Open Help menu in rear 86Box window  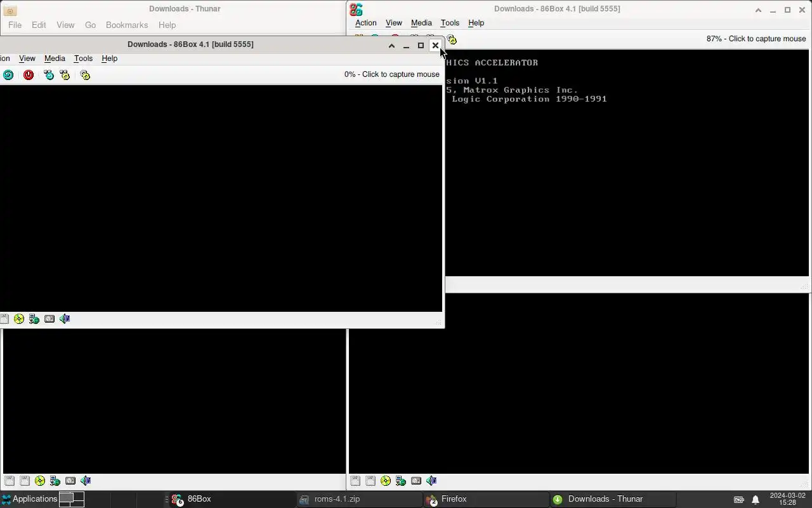(x=476, y=23)
